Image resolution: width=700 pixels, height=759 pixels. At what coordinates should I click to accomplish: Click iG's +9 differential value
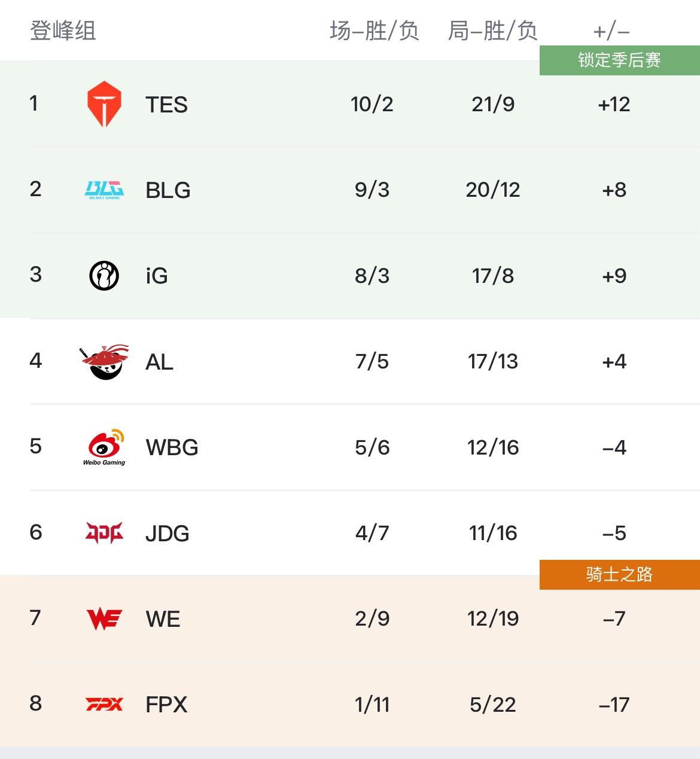(614, 276)
